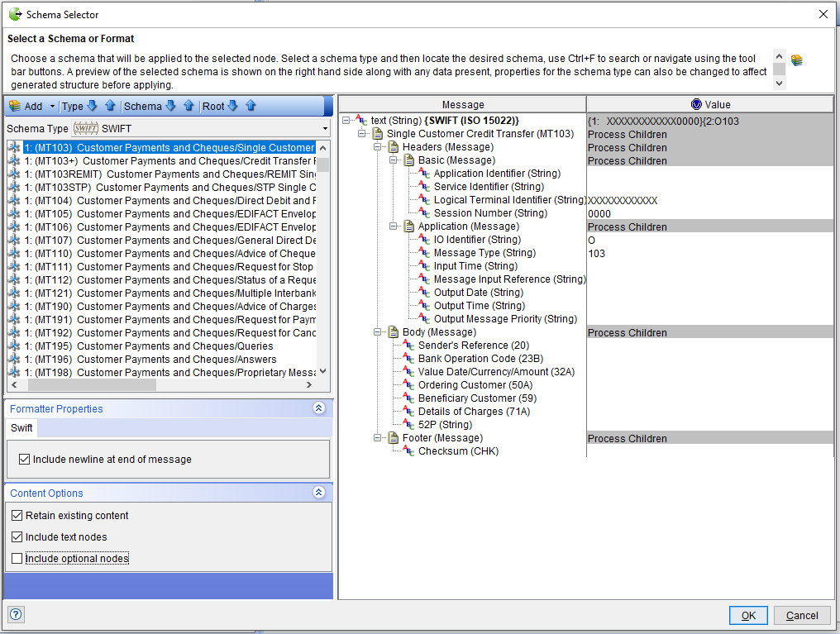
Task: Open the Add button dropdown arrow
Action: 53,106
